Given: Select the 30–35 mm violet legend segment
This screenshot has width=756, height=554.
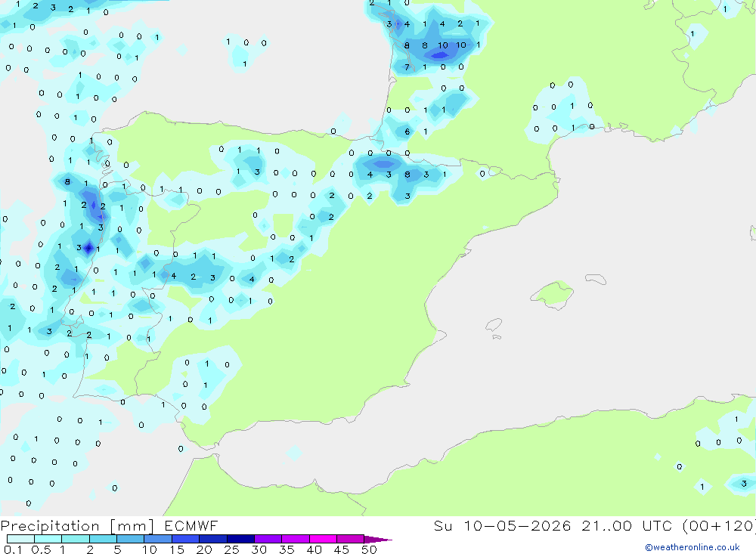Looking at the screenshot, I should pos(268,539).
